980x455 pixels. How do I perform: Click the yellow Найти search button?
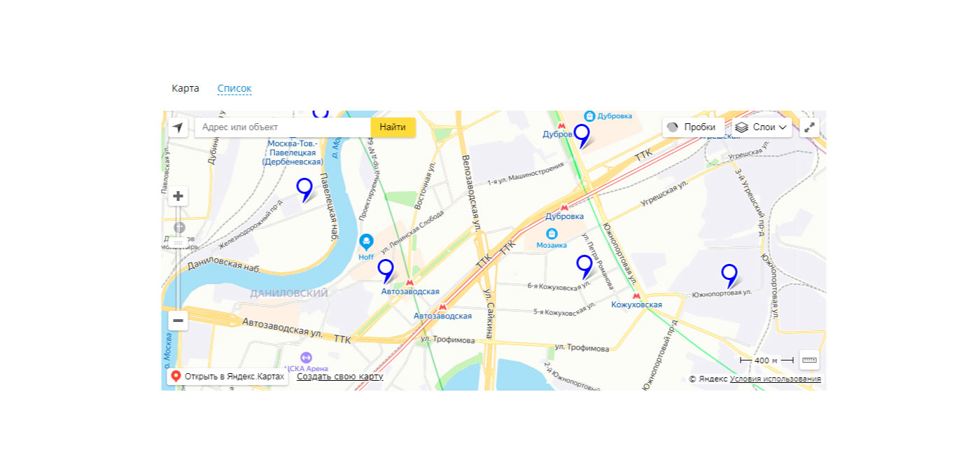click(393, 127)
